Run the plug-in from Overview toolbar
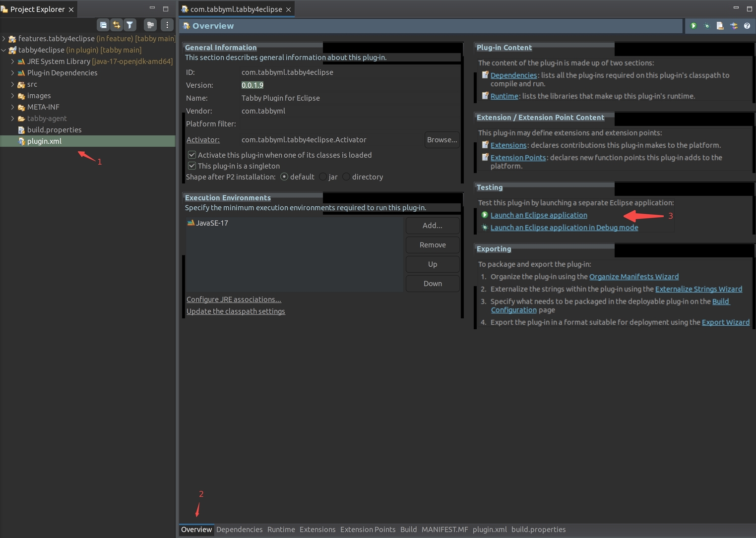This screenshot has width=756, height=538. tap(693, 26)
